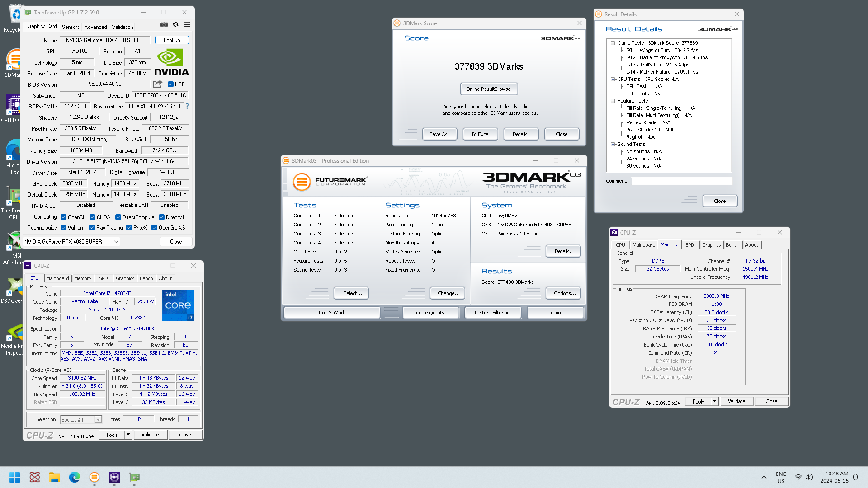
Task: Collapse the Sound Tests tree node
Action: [613, 145]
